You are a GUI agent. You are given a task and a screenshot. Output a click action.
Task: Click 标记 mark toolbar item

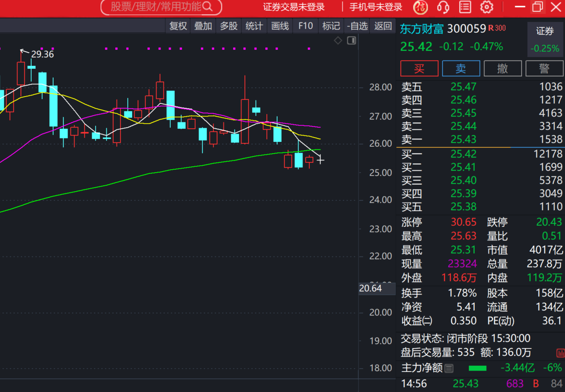pos(331,26)
